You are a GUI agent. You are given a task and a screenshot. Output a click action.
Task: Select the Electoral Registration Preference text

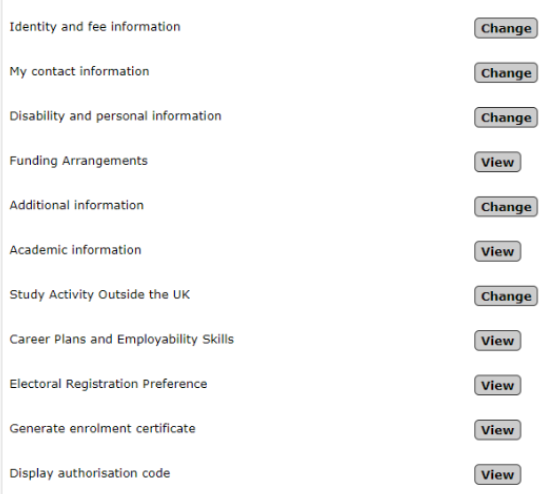click(108, 384)
